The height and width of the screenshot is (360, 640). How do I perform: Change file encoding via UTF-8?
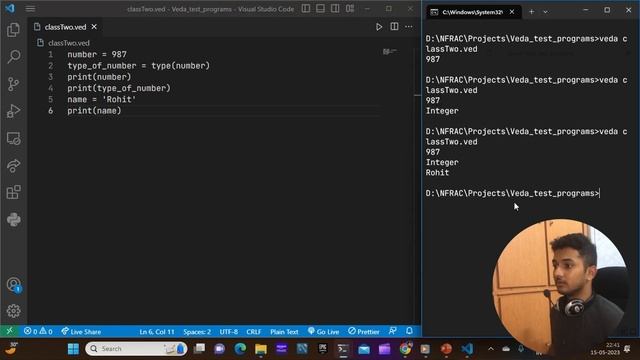click(229, 331)
